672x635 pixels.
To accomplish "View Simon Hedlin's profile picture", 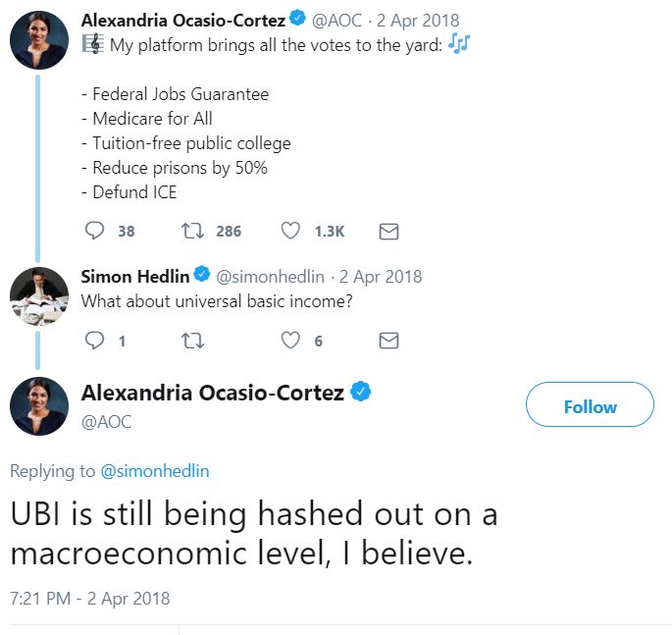I will click(x=39, y=296).
